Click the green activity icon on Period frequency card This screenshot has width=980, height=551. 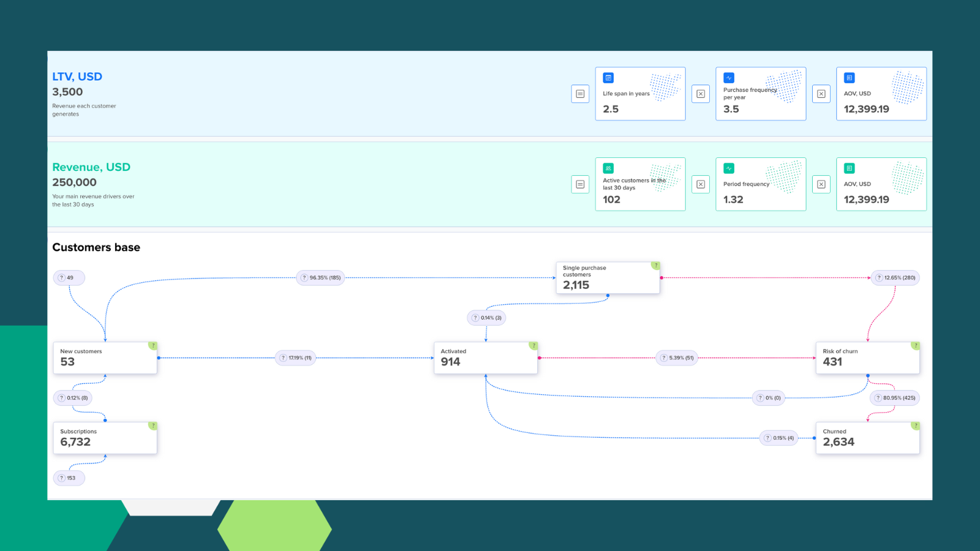click(728, 168)
